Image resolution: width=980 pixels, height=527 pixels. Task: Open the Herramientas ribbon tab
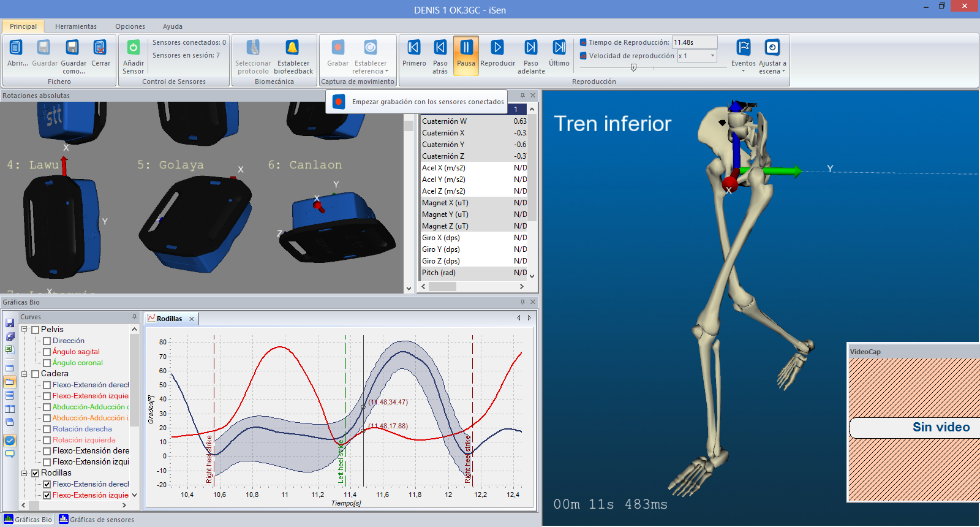[76, 26]
